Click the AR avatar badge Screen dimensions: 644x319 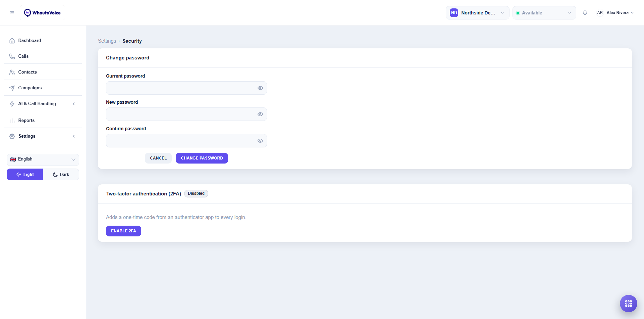[600, 13]
